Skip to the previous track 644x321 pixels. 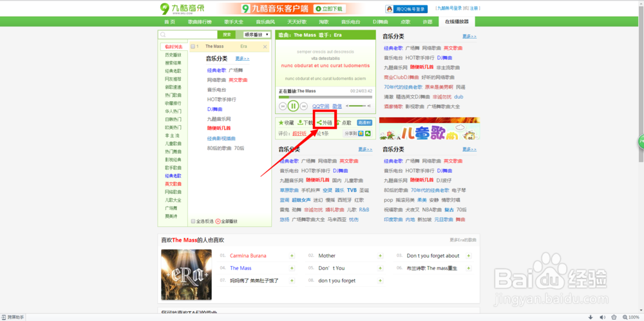click(x=283, y=106)
